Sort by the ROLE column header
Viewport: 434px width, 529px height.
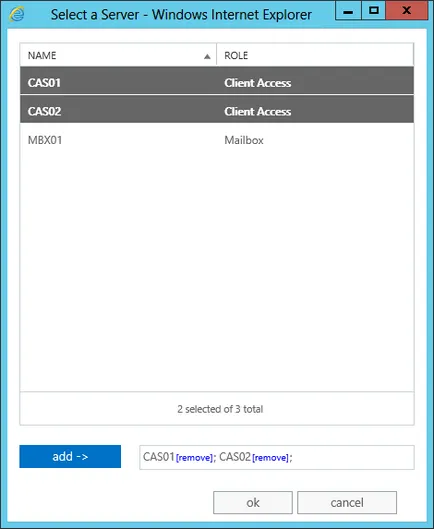point(315,55)
